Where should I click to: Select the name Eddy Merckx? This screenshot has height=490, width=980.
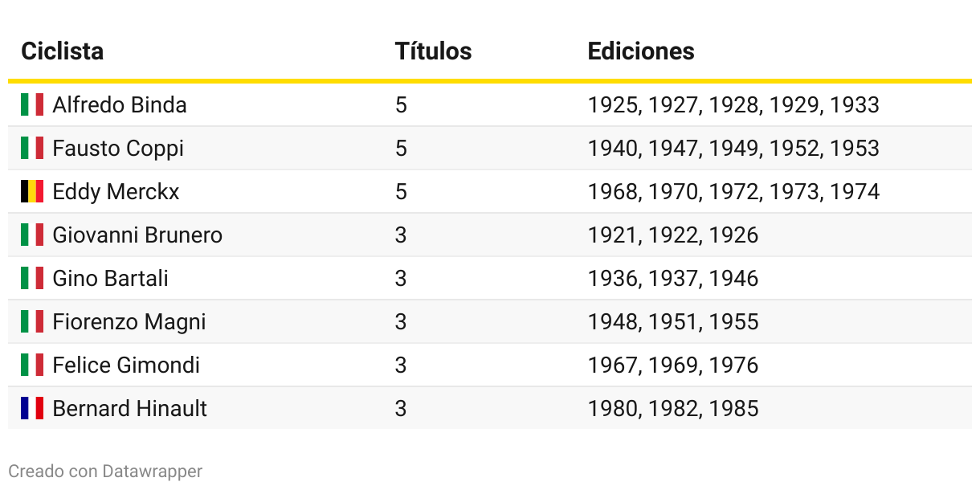(x=116, y=192)
